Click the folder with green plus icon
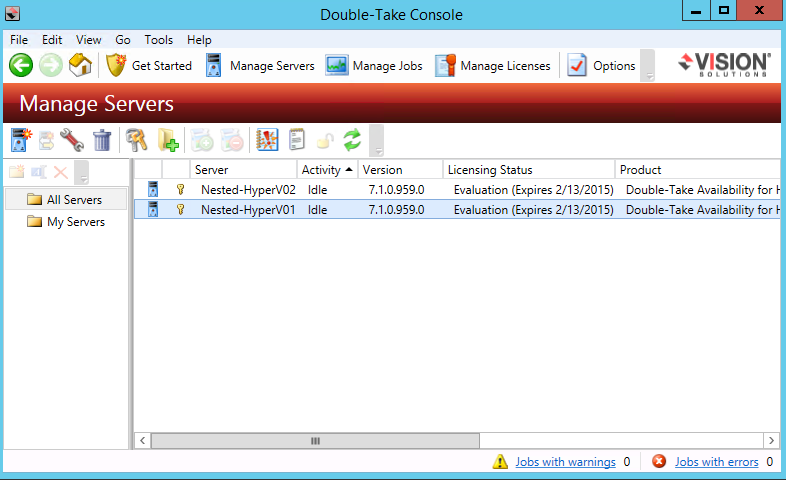This screenshot has height=480, width=786. pyautogui.click(x=168, y=140)
